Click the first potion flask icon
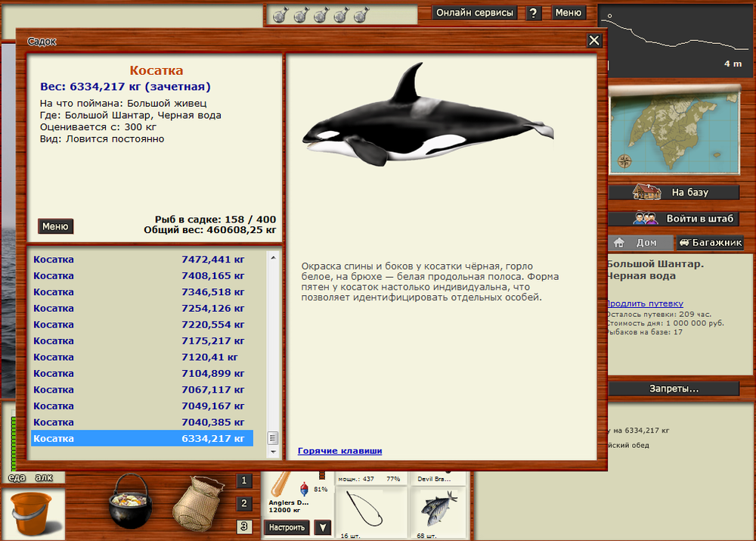Viewport: 756px width, 541px height. click(280, 14)
